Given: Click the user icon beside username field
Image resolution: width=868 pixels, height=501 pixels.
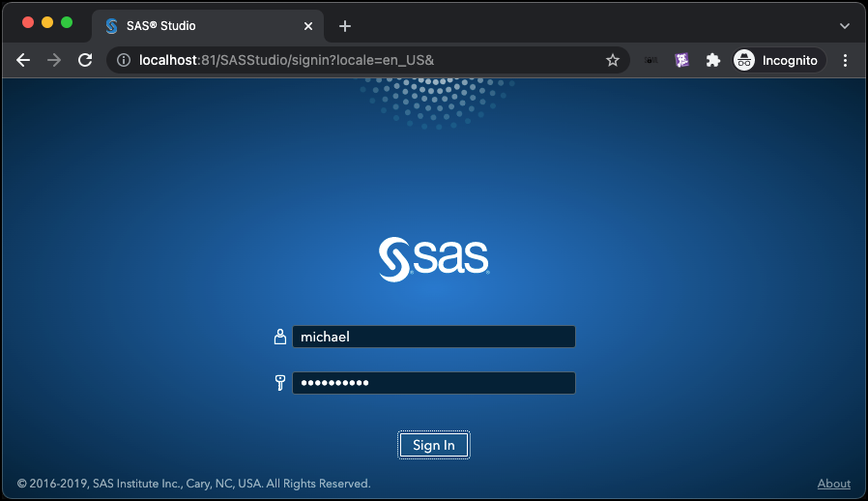Looking at the screenshot, I should click(280, 337).
